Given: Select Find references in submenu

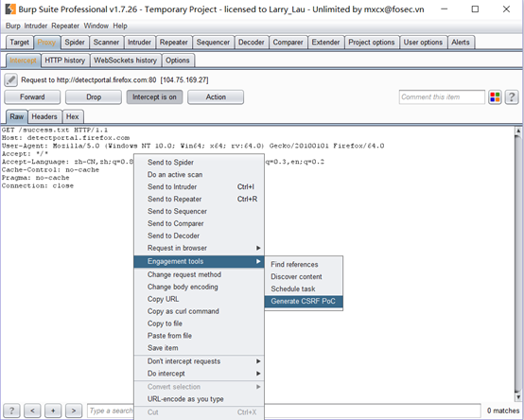Looking at the screenshot, I should click(304, 264).
